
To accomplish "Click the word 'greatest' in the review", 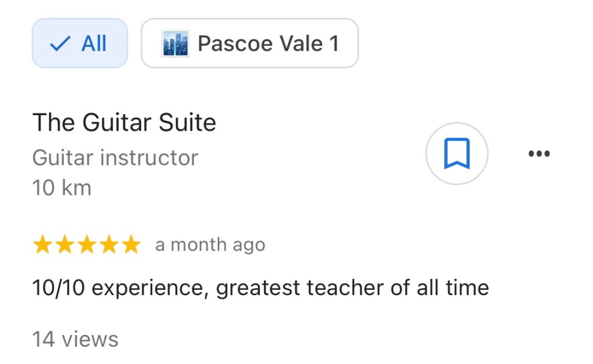I will pyautogui.click(x=258, y=288).
